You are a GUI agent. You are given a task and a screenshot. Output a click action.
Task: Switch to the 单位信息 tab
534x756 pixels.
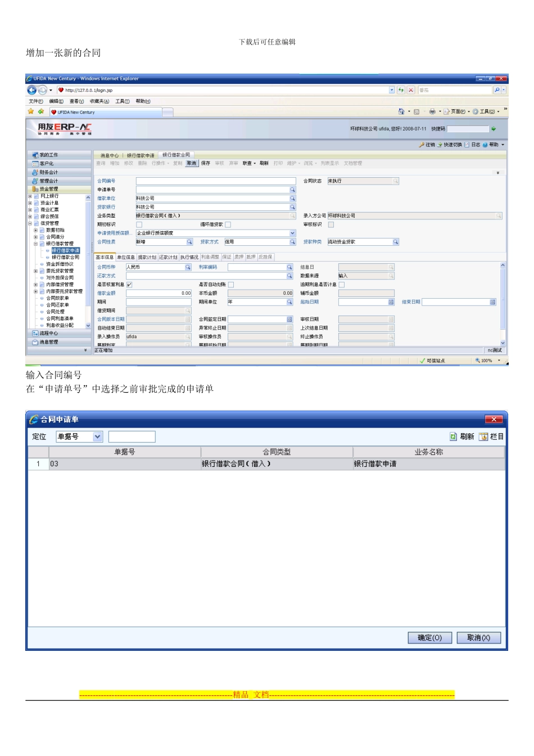tap(126, 257)
